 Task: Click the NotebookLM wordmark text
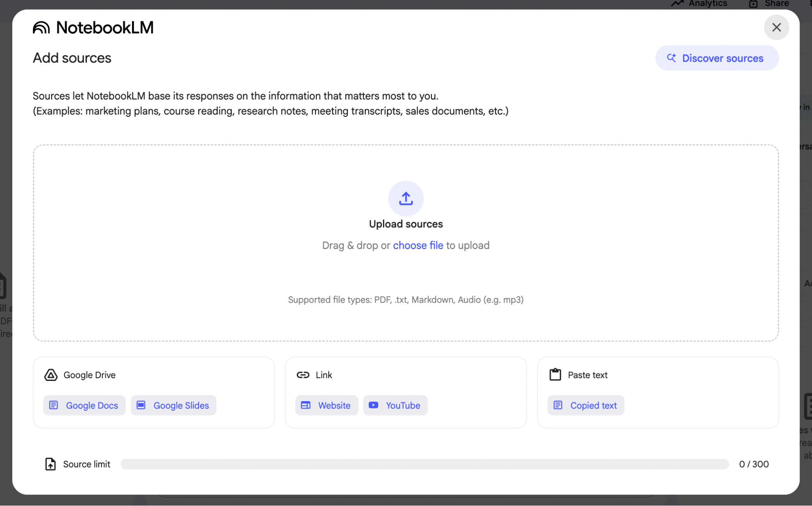[x=105, y=28]
